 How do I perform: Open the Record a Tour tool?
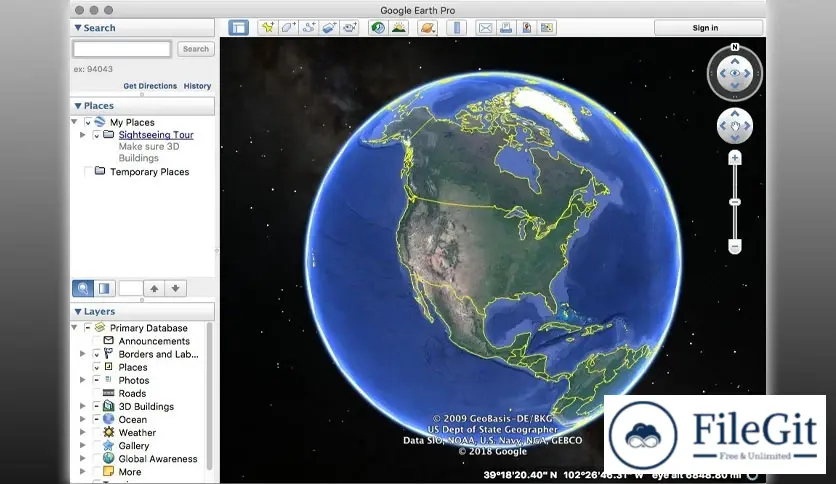[349, 28]
